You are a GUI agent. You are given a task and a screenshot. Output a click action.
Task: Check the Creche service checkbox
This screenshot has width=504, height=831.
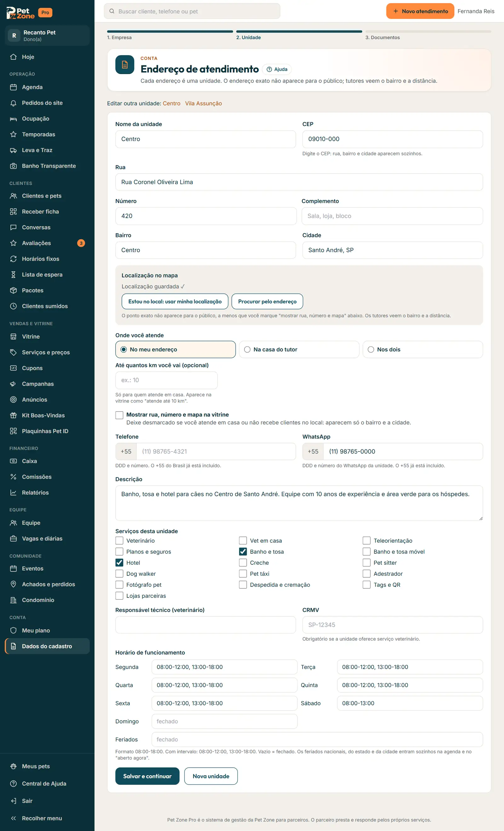pos(243,563)
